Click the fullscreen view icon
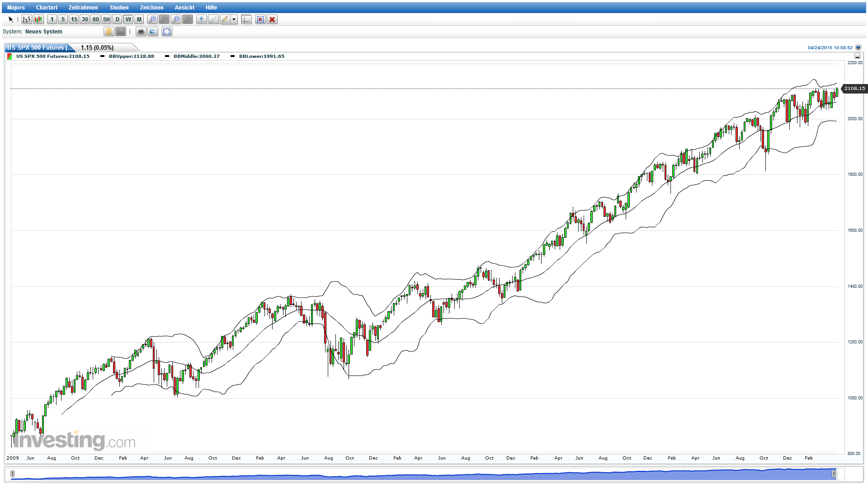The height and width of the screenshot is (488, 868). click(x=166, y=32)
